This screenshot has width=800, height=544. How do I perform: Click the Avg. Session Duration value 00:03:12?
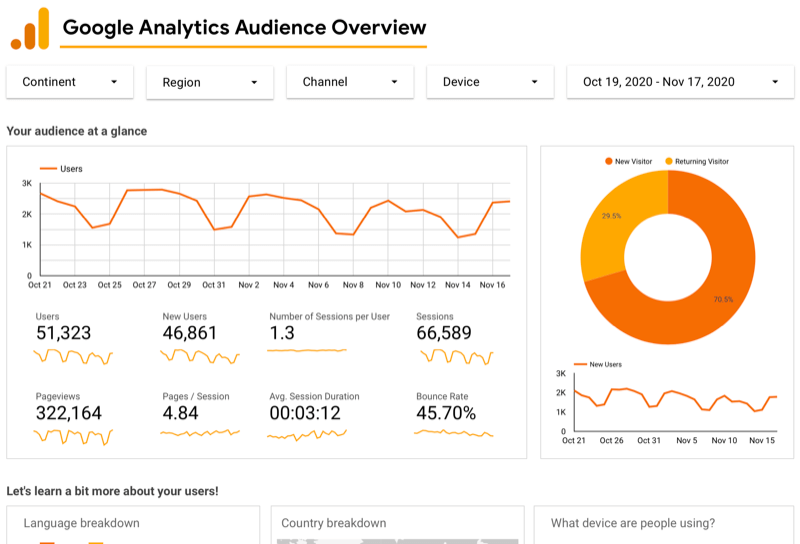click(305, 413)
